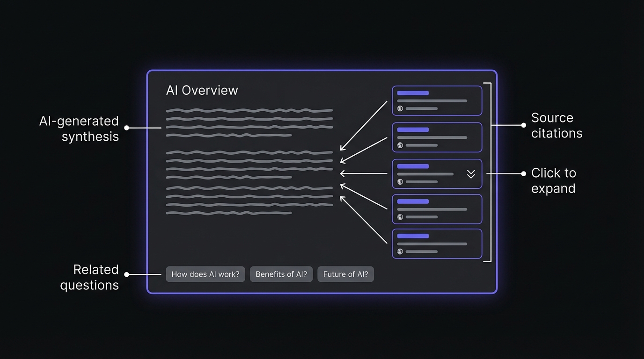Click the first paragraph of the AI summary
Screen dimensions: 644x359
(249, 123)
